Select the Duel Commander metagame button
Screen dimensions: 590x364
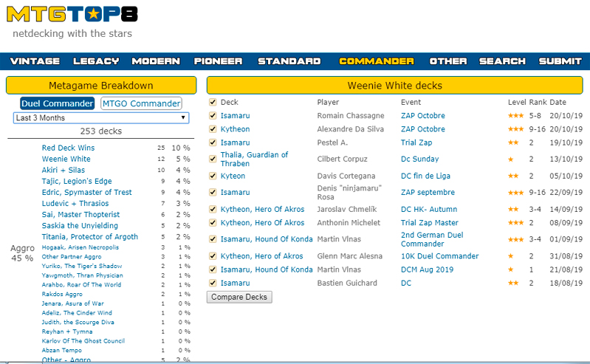click(57, 103)
